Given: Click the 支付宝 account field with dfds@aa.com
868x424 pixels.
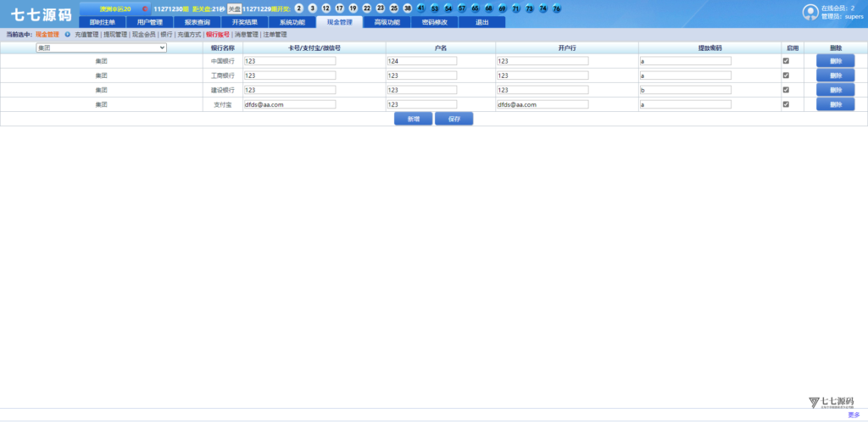Looking at the screenshot, I should (x=289, y=104).
